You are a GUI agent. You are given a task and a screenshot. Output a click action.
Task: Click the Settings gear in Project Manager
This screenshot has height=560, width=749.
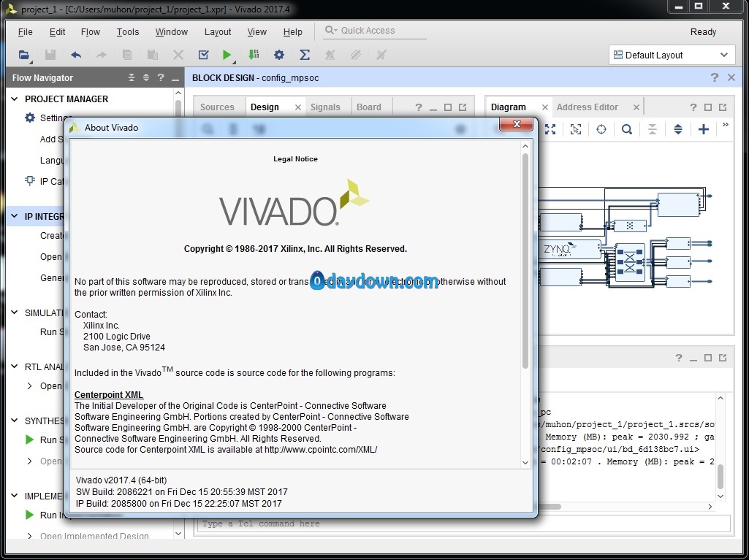pos(30,118)
